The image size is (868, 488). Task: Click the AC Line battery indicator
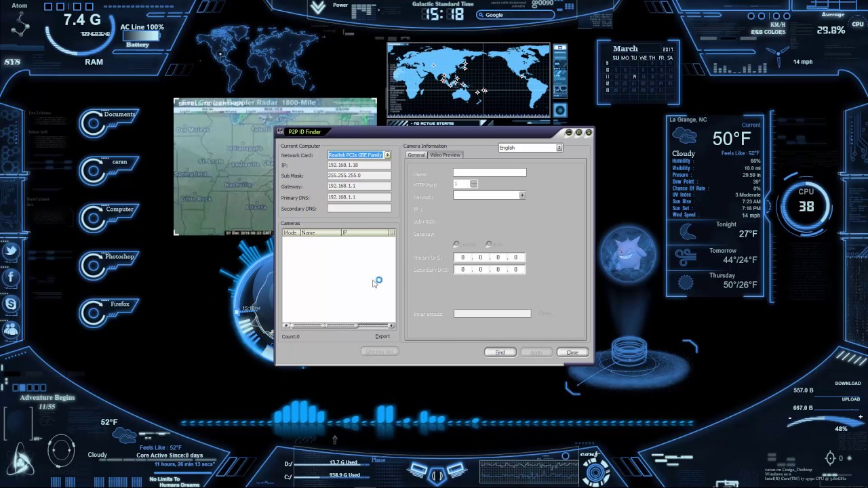click(142, 36)
